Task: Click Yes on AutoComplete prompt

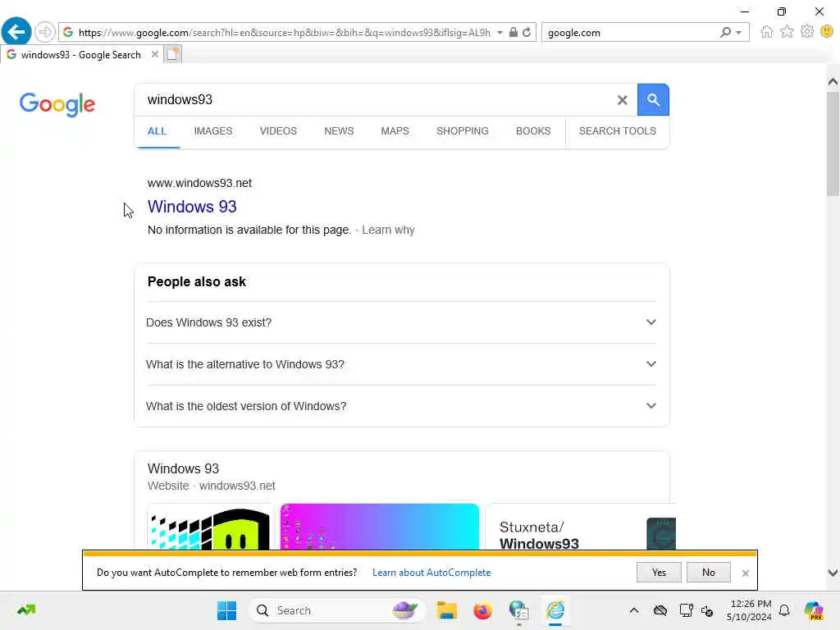Action: (x=659, y=572)
